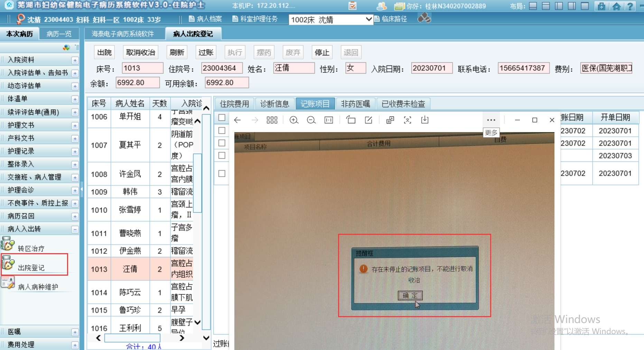Select the top-panel layout icon

pyautogui.click(x=546, y=6)
